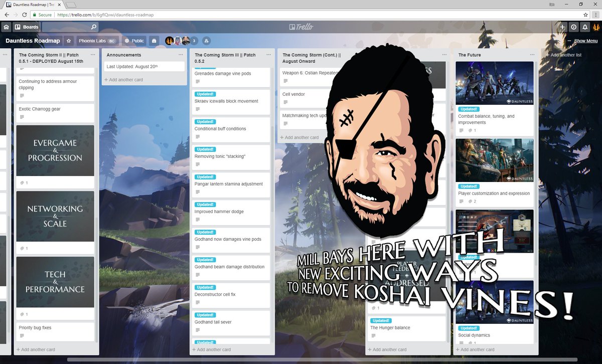Open the create plus icon

coord(562,27)
